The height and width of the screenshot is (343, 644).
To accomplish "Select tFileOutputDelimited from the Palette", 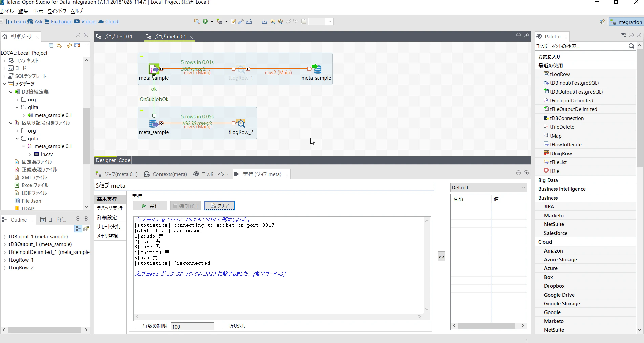I will point(573,109).
